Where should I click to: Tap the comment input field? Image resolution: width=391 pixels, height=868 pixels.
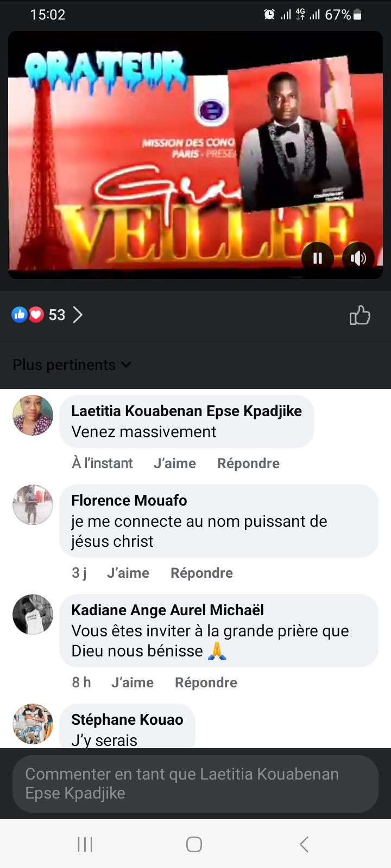coord(195,783)
